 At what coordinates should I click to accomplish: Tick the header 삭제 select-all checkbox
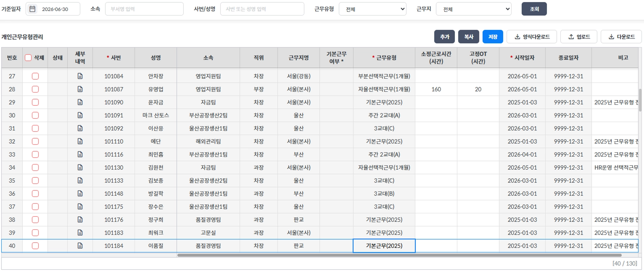(x=28, y=58)
